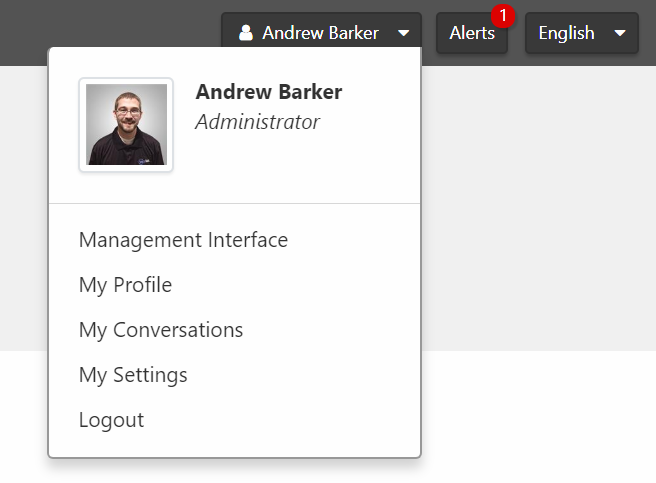Open the English language selector

(567, 33)
